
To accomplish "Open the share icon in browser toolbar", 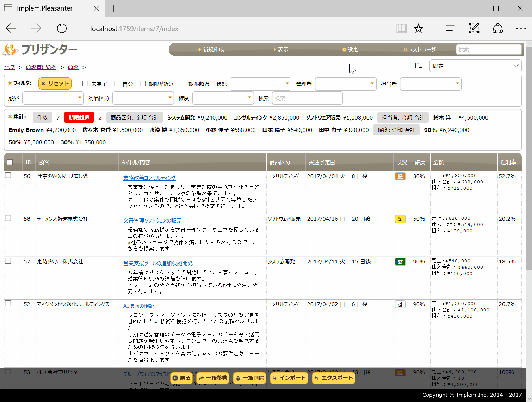I will pos(497,28).
